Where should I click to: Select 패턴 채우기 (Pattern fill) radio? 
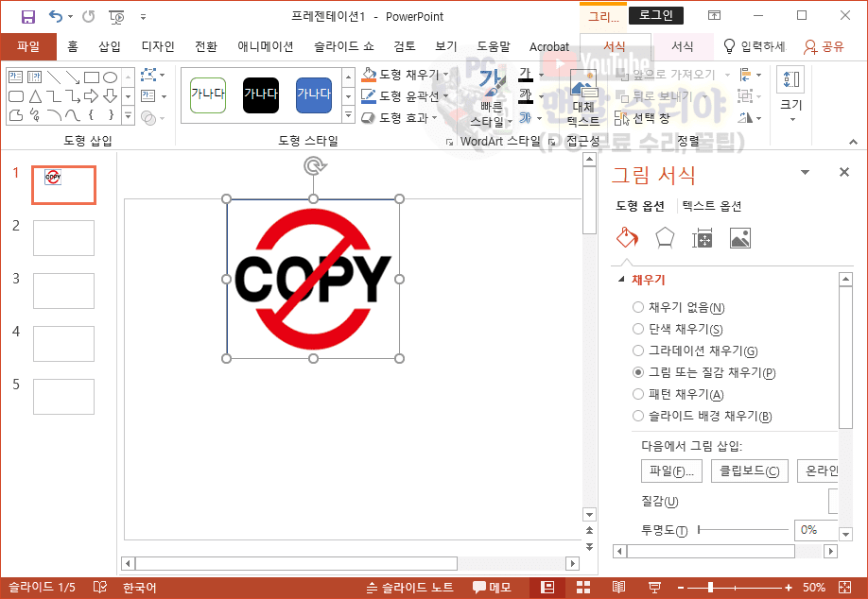pyautogui.click(x=638, y=394)
